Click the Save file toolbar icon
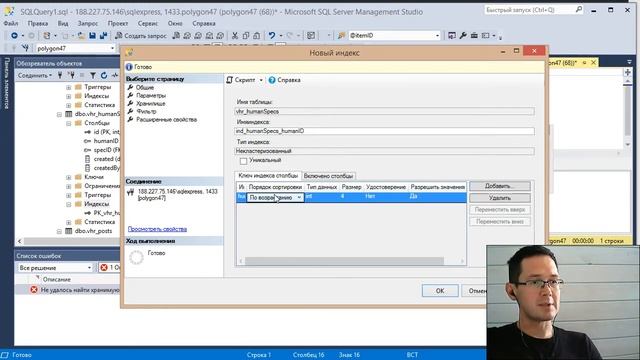 92,36
